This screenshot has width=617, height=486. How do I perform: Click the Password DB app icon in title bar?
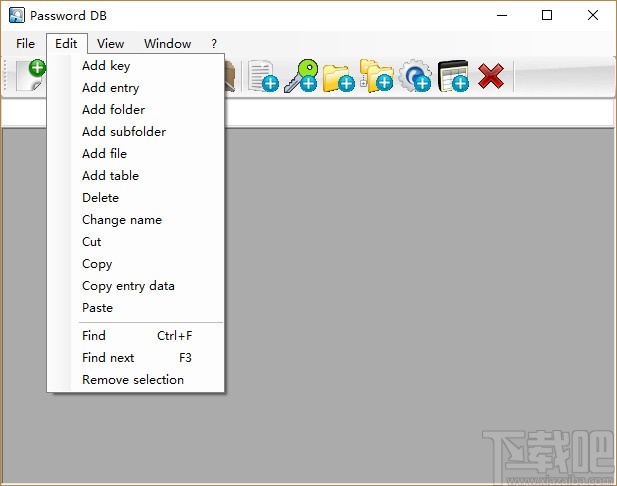pos(17,15)
